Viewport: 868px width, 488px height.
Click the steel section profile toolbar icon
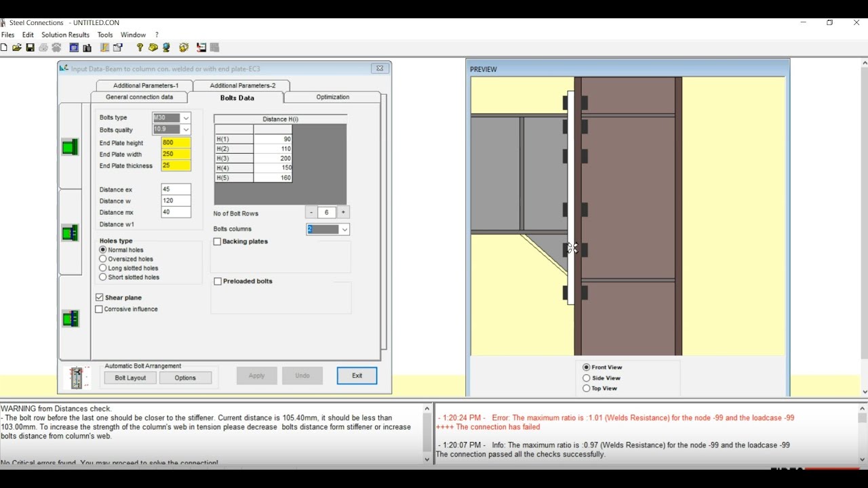point(104,47)
